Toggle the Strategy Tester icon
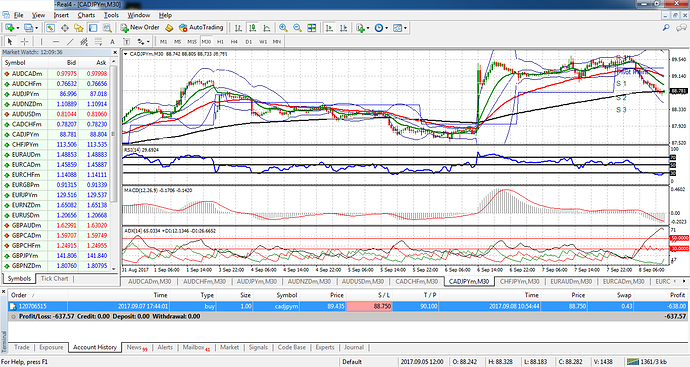 (x=107, y=28)
